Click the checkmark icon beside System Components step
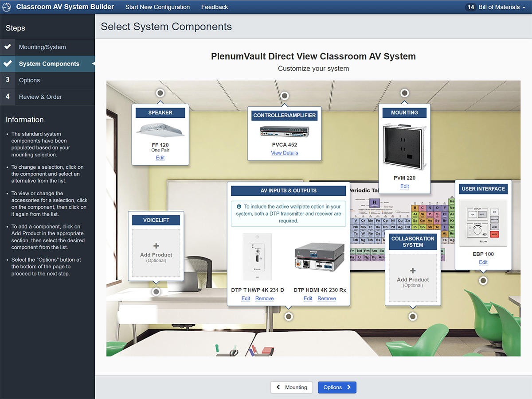 [8, 63]
